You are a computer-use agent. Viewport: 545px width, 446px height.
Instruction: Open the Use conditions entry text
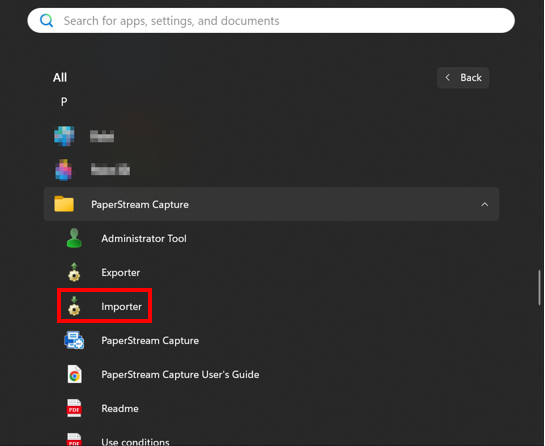click(135, 442)
